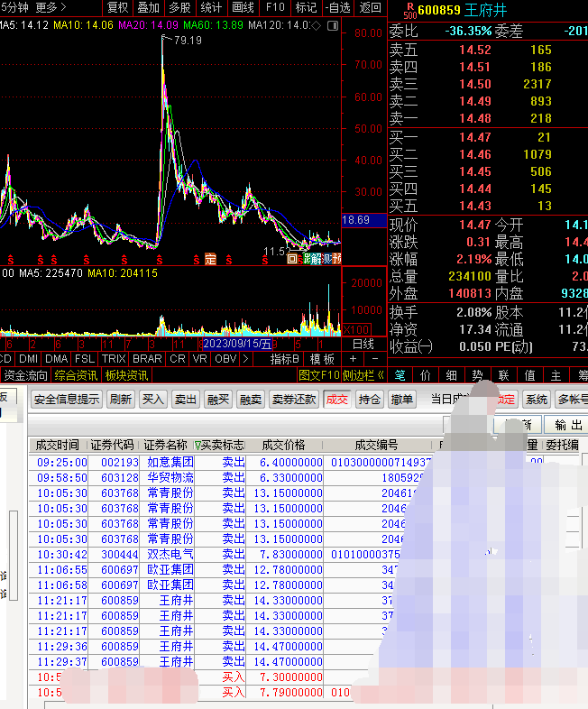588x709 pixels.
Task: Click the X100 volume unit label
Action: click(x=357, y=329)
